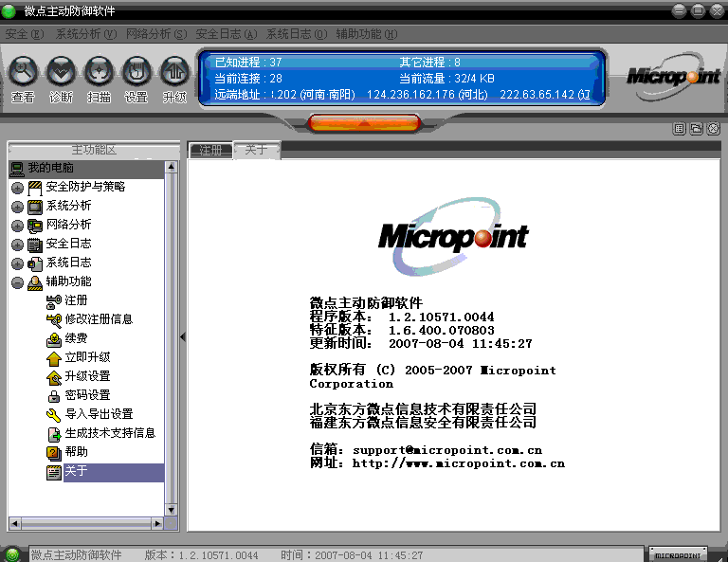The height and width of the screenshot is (562, 728).
Task: Open the 安全(E) menu
Action: coord(25,34)
